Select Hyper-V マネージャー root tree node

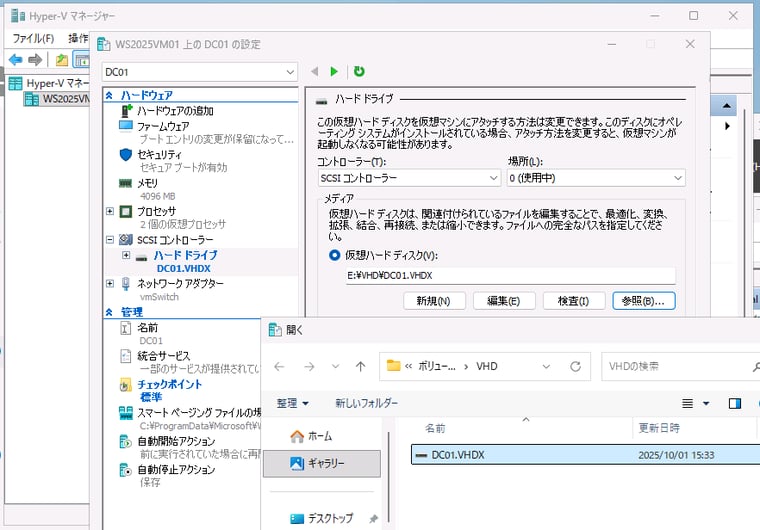[x=48, y=83]
